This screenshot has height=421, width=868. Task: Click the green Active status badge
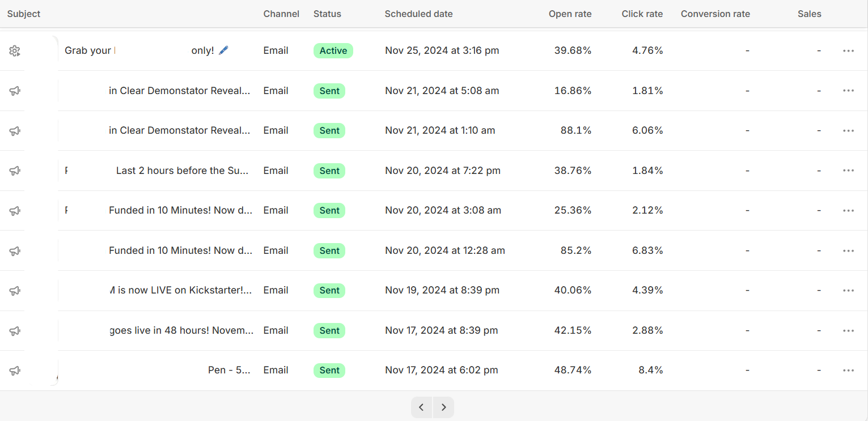[333, 51]
